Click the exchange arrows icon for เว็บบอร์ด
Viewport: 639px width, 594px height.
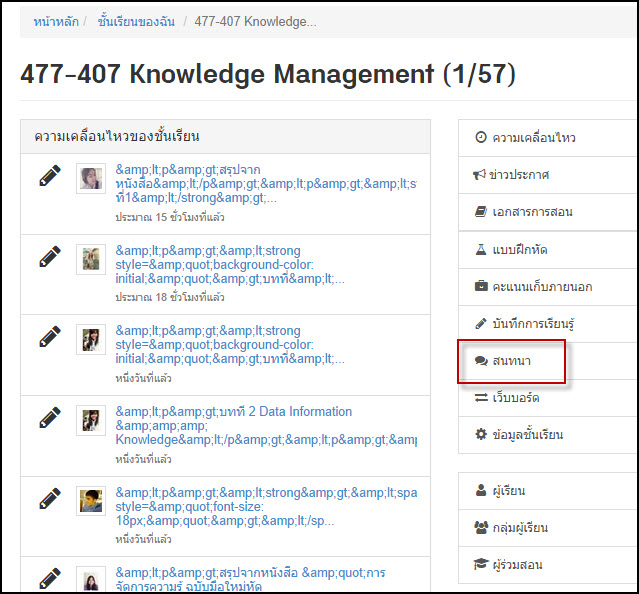point(481,398)
